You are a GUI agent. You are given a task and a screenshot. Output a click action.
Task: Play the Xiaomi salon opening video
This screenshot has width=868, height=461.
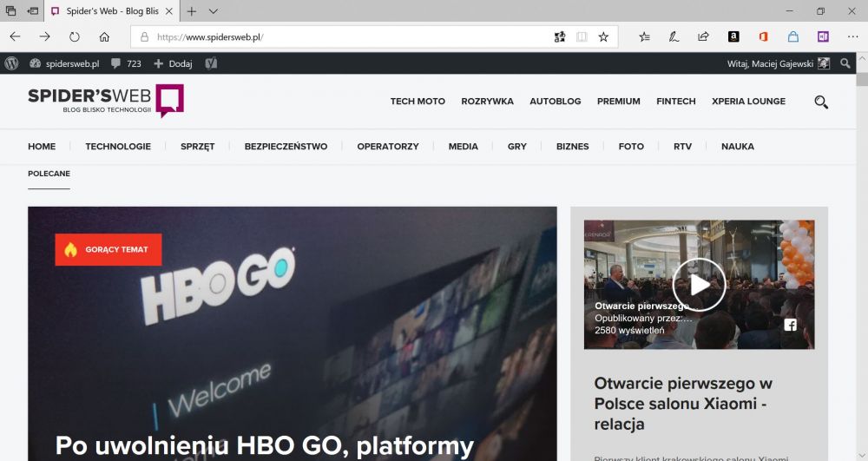coord(699,285)
